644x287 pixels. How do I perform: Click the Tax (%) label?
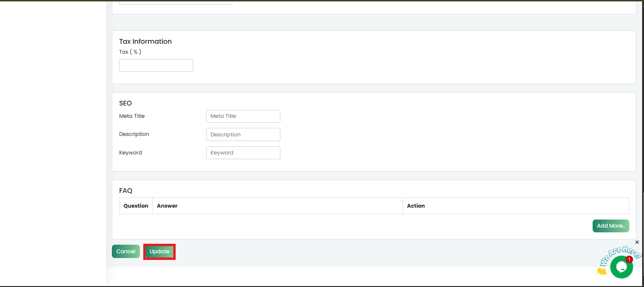coord(130,52)
